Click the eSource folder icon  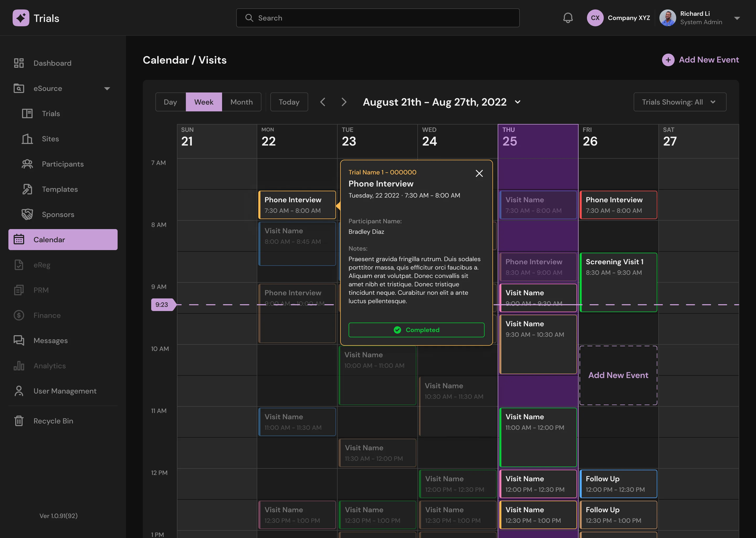tap(19, 89)
